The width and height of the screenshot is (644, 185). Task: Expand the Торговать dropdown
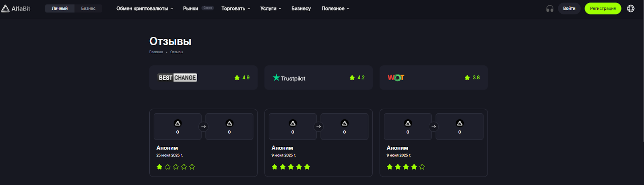(236, 8)
